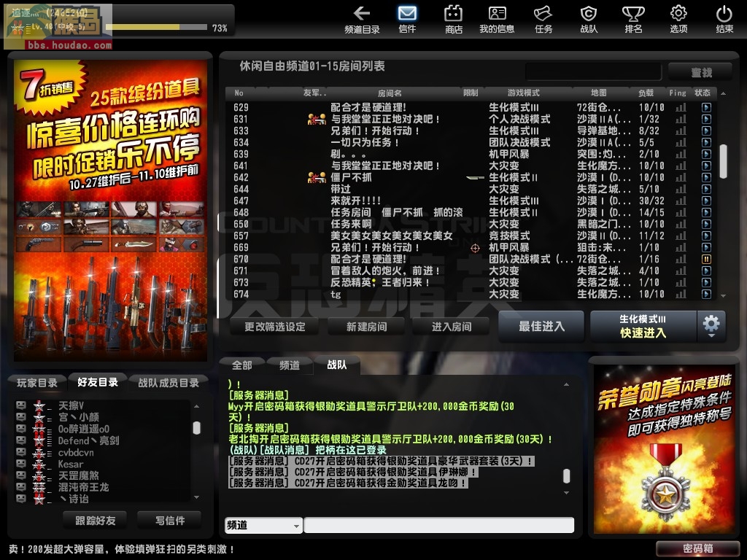Click the 查找 search button
The image size is (747, 560).
[x=701, y=72]
